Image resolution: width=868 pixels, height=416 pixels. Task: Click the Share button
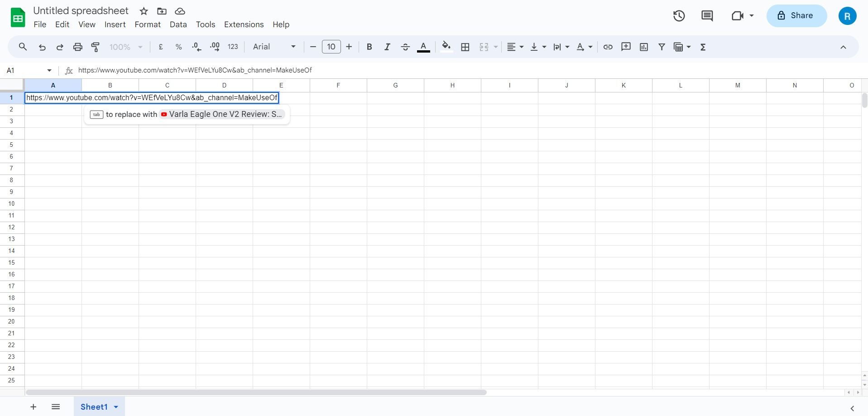(x=796, y=15)
